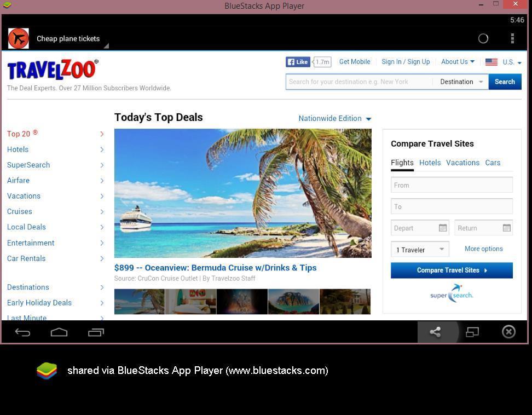
Task: Switch to the Hotels comparison tab
Action: coord(430,163)
